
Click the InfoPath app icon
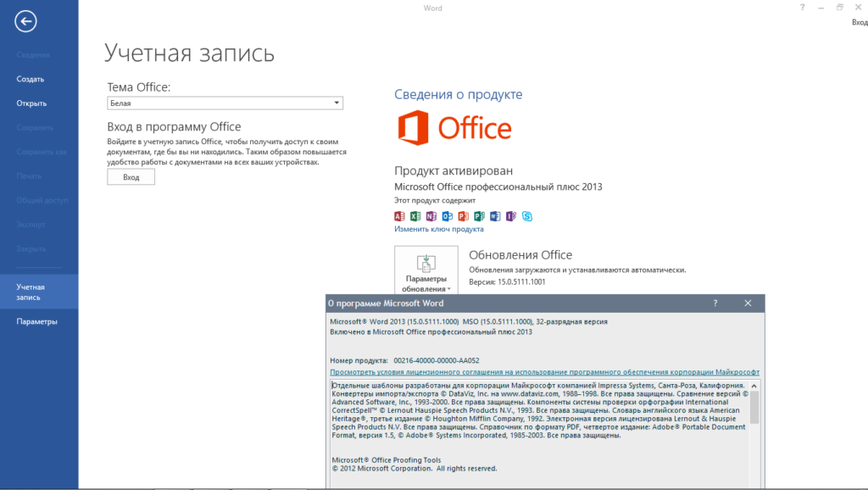(x=511, y=216)
